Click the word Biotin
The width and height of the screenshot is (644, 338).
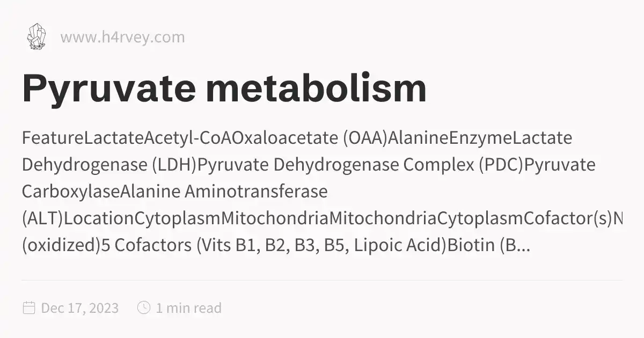click(x=471, y=246)
